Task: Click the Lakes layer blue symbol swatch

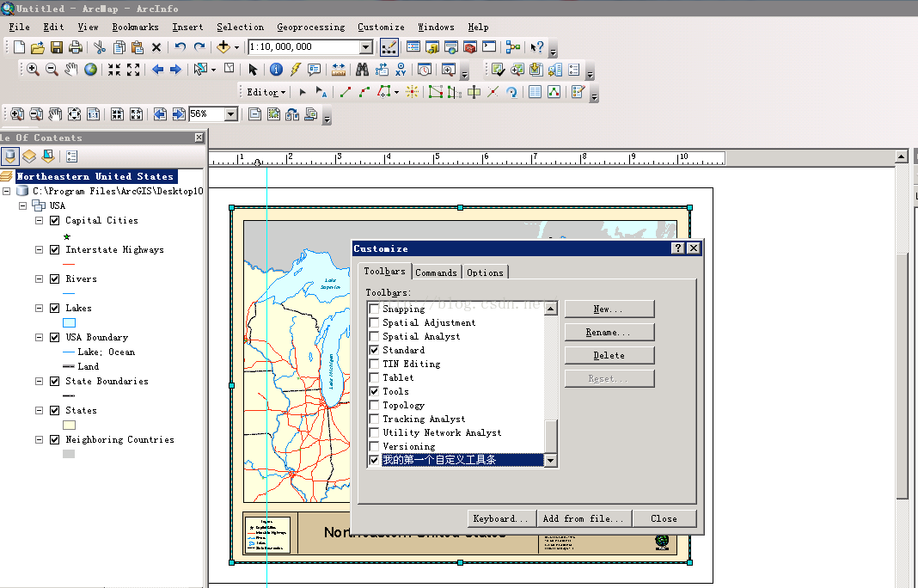Action: (70, 322)
